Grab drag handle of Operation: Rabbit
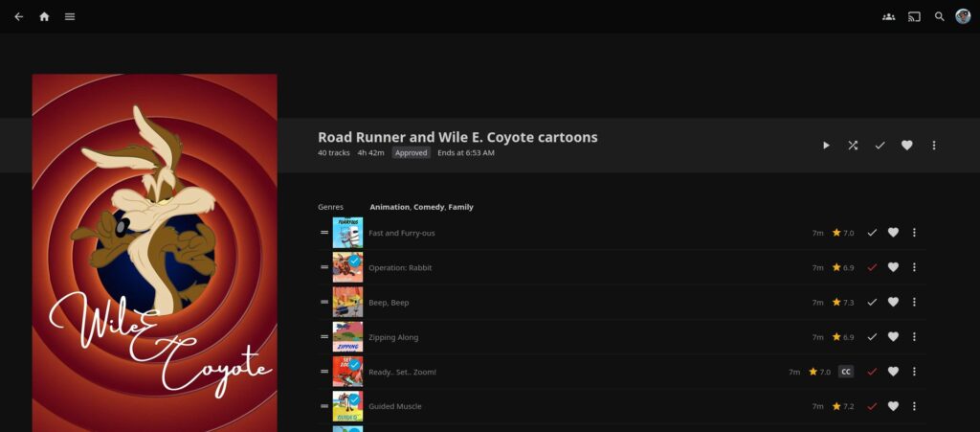 (324, 267)
